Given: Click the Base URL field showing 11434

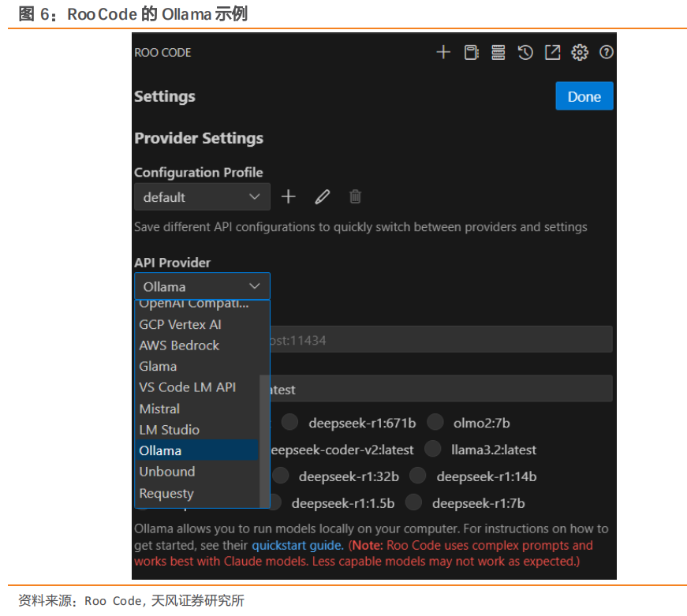Looking at the screenshot, I should pos(441,339).
